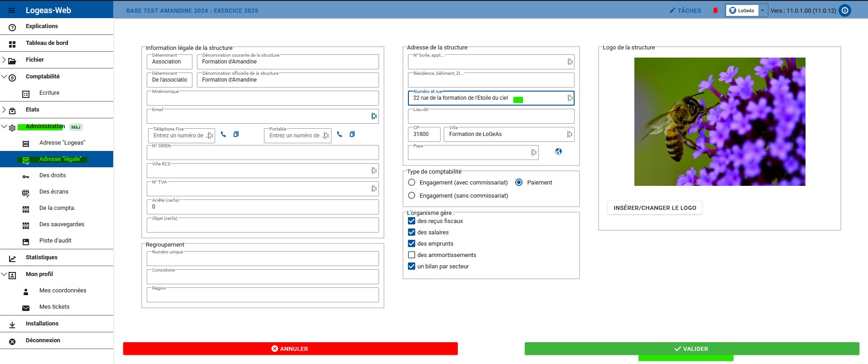Click the red Annuler button
The width and height of the screenshot is (868, 364).
(x=290, y=349)
